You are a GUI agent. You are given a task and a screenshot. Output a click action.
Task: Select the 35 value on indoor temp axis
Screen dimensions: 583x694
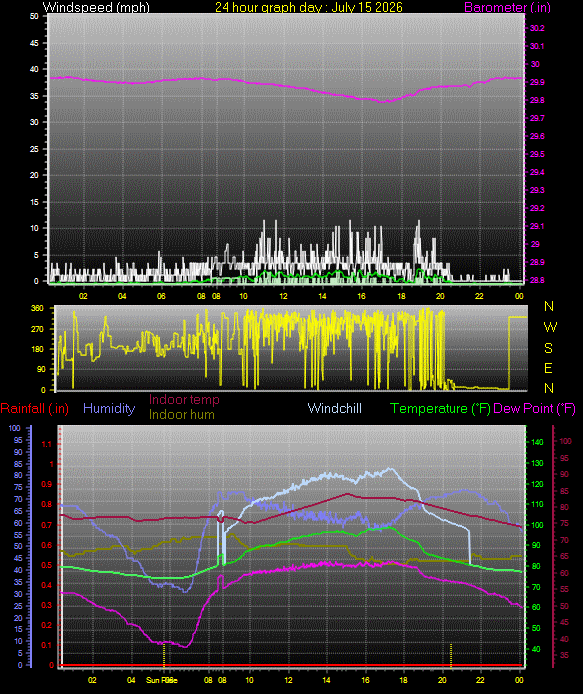564,655
